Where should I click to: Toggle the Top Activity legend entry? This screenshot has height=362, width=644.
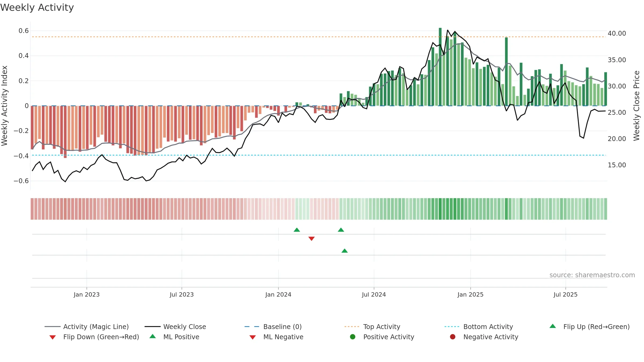[x=372, y=327]
